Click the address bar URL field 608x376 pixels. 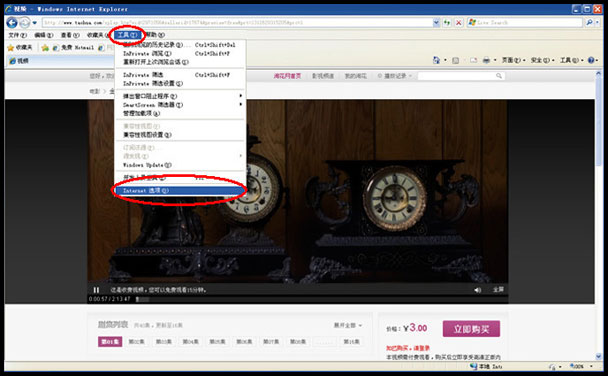click(x=237, y=22)
